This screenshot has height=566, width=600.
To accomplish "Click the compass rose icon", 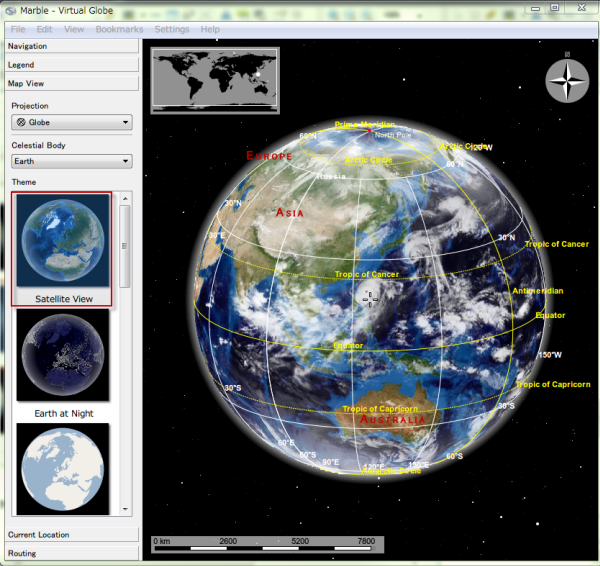I will click(566, 81).
